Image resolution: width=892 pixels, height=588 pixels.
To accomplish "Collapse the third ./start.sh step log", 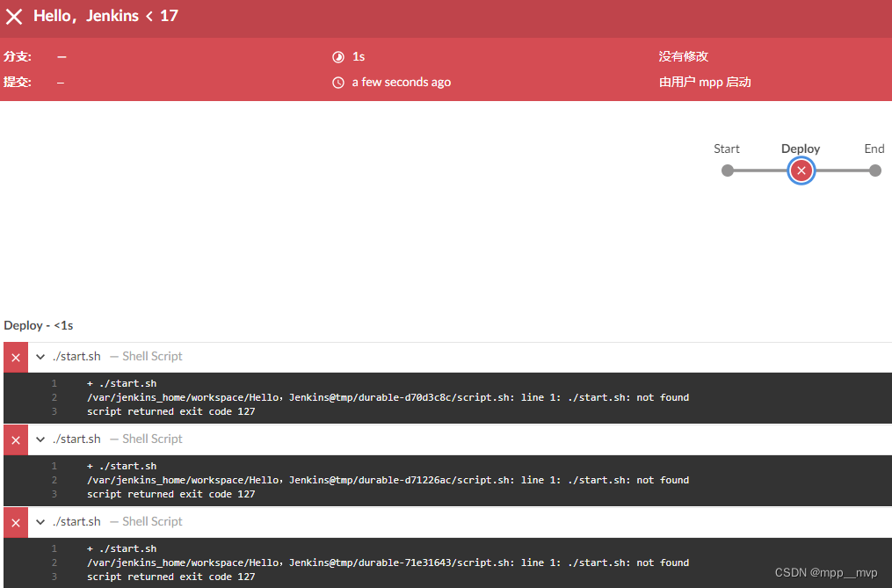I will pos(40,522).
